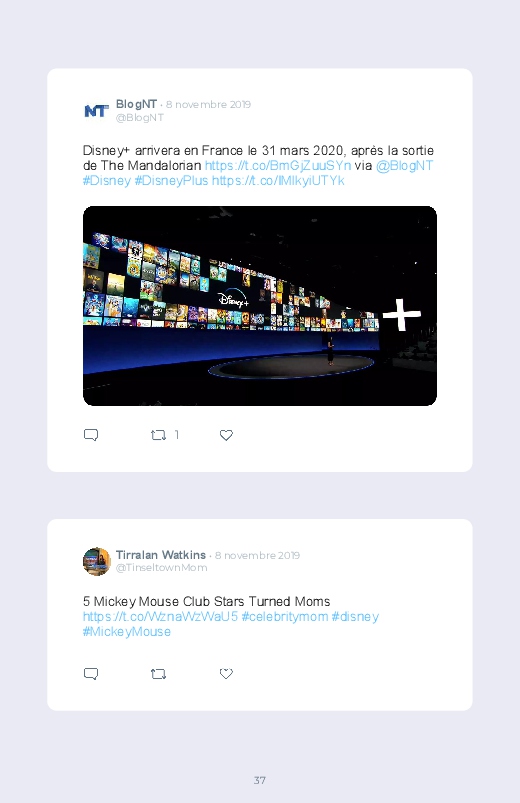
Task: Open the #DisneyPlus hashtag
Action: (x=171, y=181)
